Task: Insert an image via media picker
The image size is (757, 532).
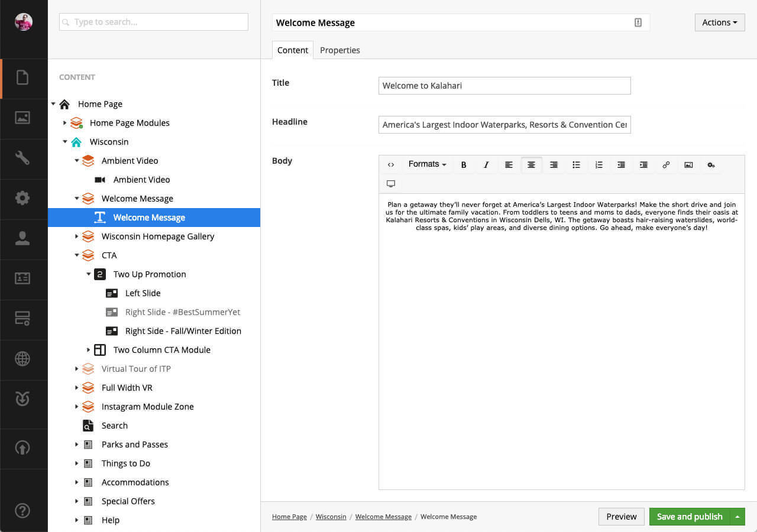Action: 688,165
